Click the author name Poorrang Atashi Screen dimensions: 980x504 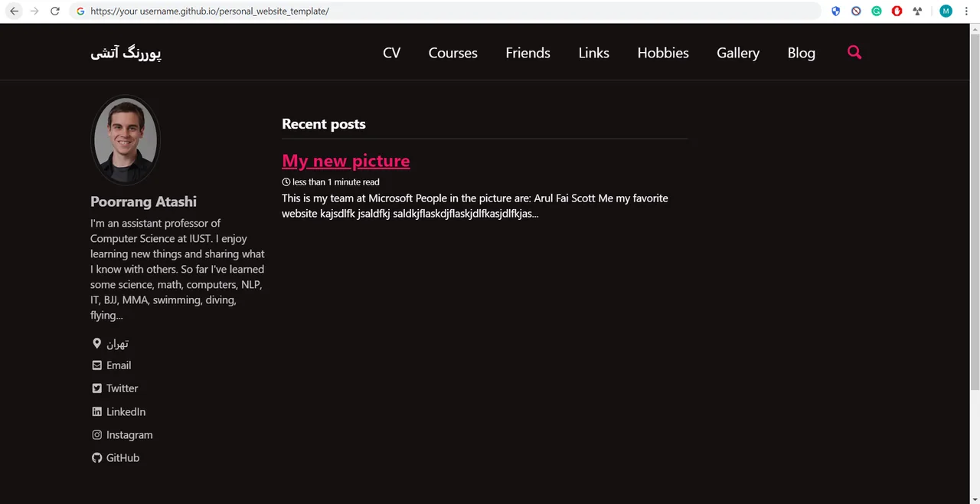[x=143, y=201]
